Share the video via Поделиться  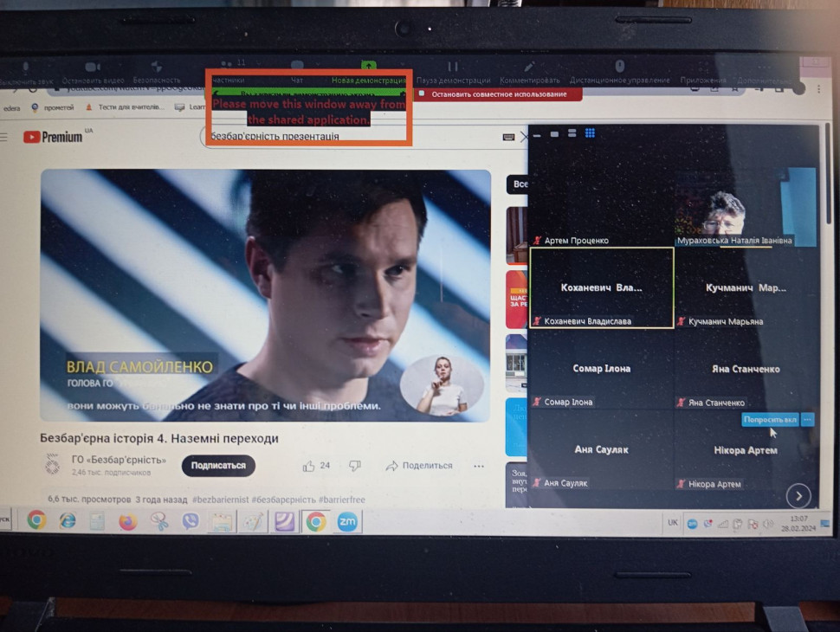419,466
